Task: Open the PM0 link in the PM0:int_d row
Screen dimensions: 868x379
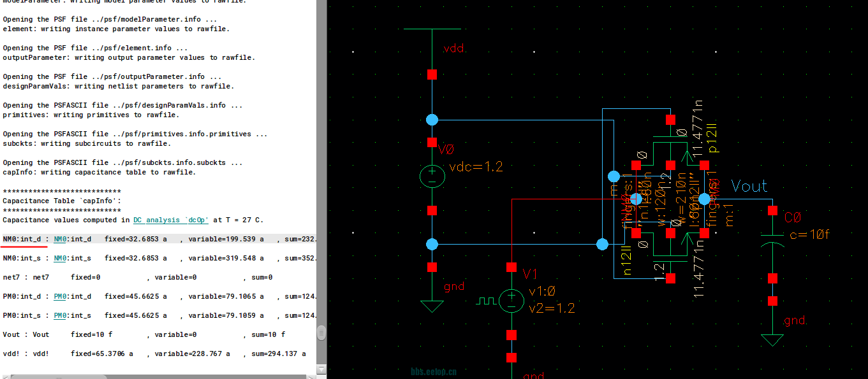Action: coord(60,296)
